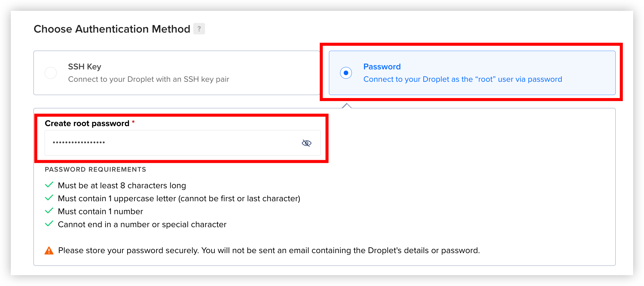The image size is (644, 286).
Task: Select the SSH Key radio button
Action: 51,73
